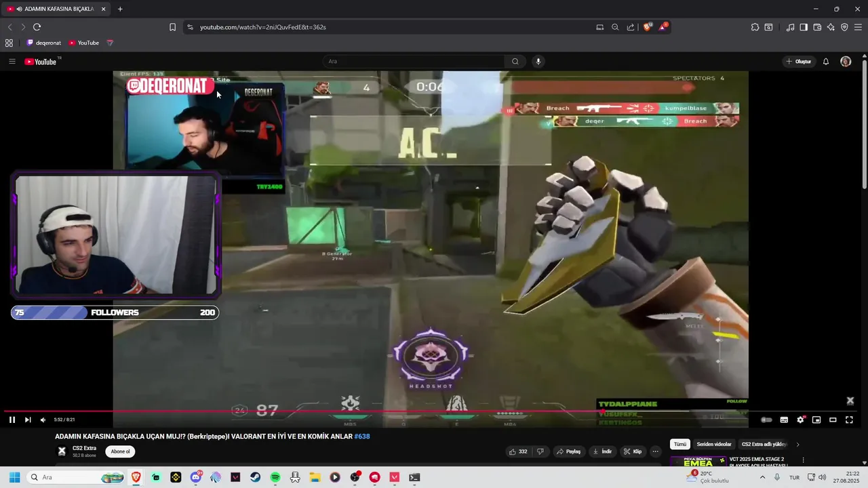Enter fullscreen video mode
Image resolution: width=868 pixels, height=488 pixels.
tap(849, 420)
